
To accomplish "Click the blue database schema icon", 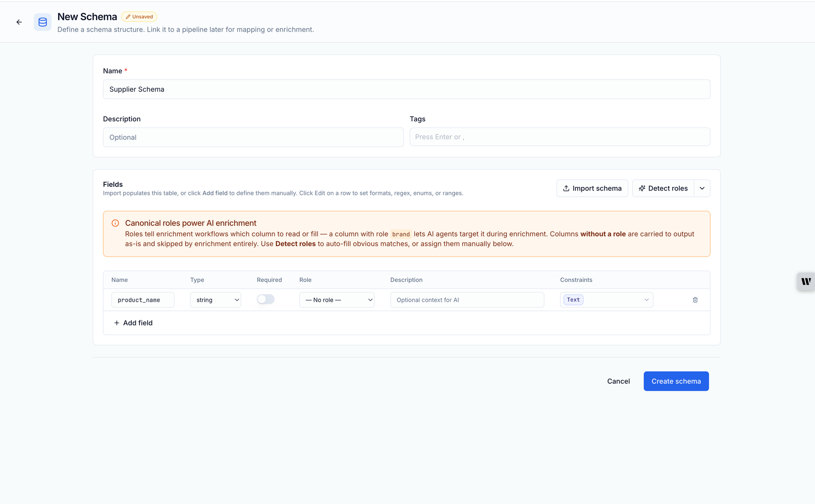I will coord(43,22).
